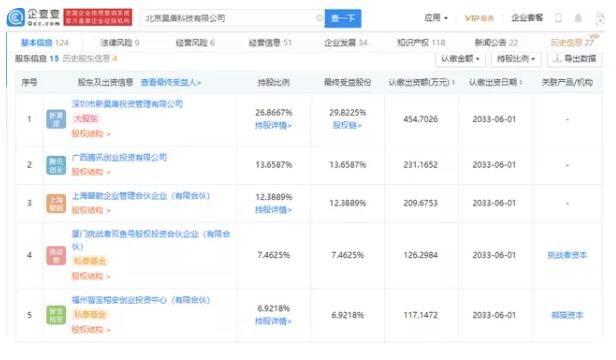Image resolution: width=616 pixels, height=360 pixels.
Task: Switch to the 法律风险 tab
Action: coord(120,42)
